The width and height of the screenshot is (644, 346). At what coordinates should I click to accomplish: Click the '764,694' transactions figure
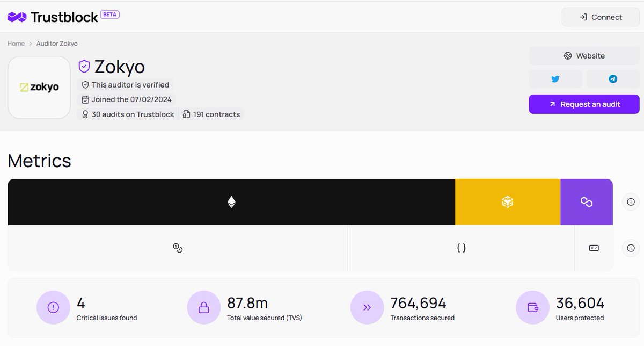pos(419,303)
